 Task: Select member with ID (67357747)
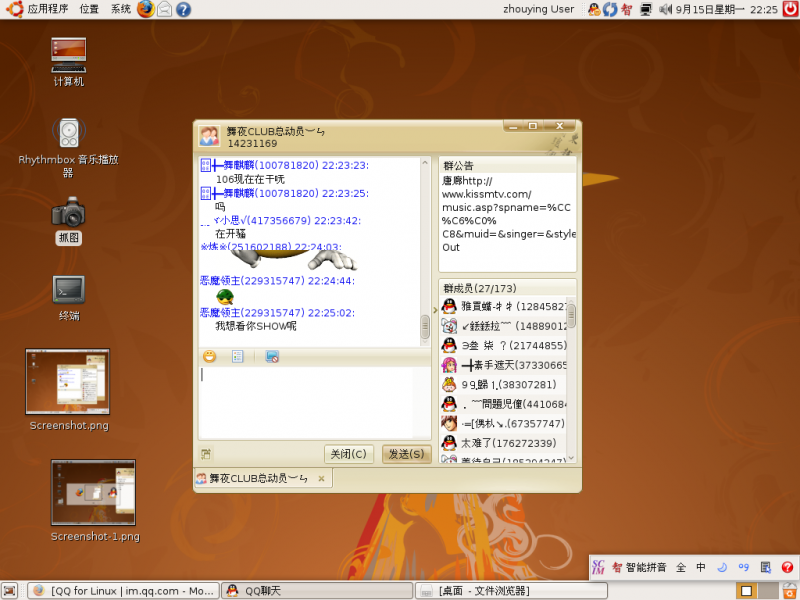[x=503, y=423]
